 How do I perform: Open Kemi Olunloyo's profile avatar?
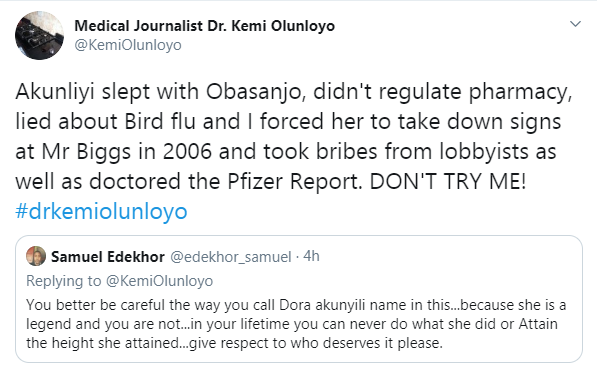point(39,35)
